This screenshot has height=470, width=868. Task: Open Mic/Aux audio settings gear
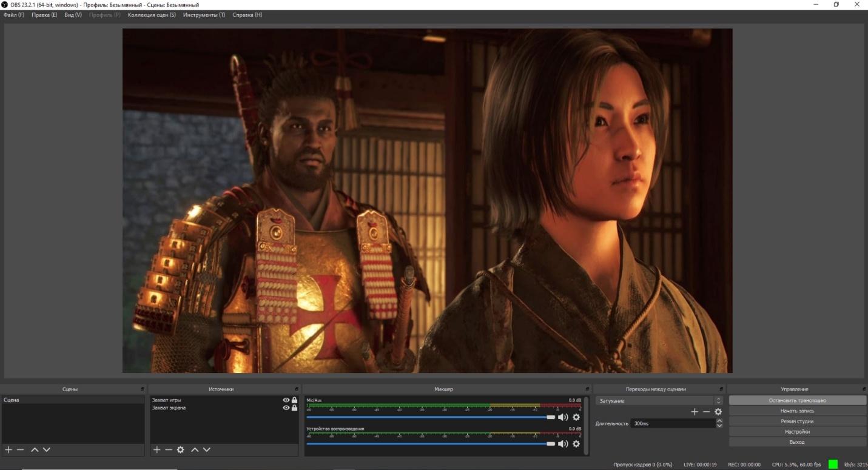(576, 417)
